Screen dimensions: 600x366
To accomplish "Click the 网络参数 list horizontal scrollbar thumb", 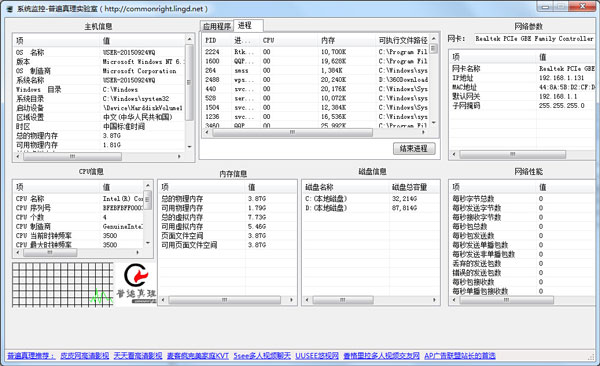I will pos(512,154).
